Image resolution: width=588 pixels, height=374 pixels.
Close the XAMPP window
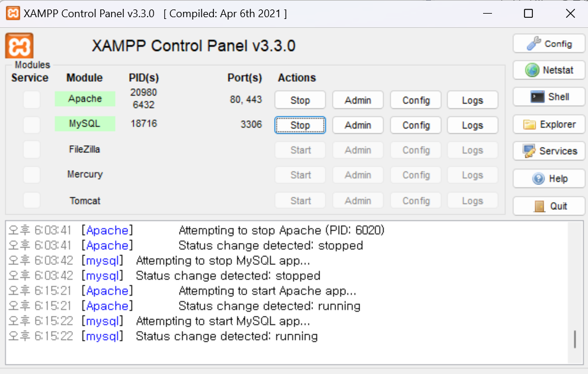point(570,14)
